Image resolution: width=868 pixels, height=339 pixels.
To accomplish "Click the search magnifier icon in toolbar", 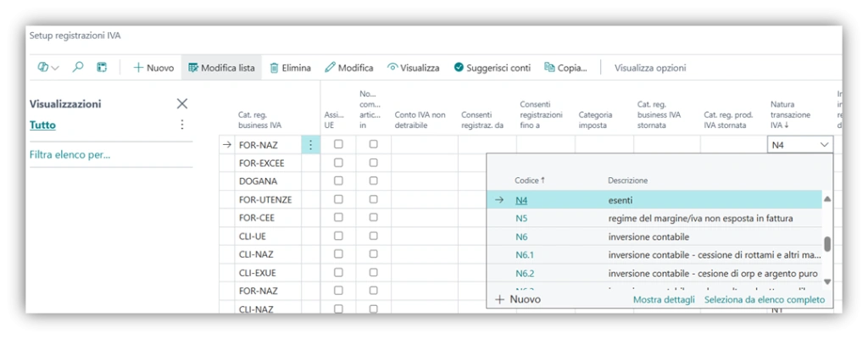I will pos(78,68).
